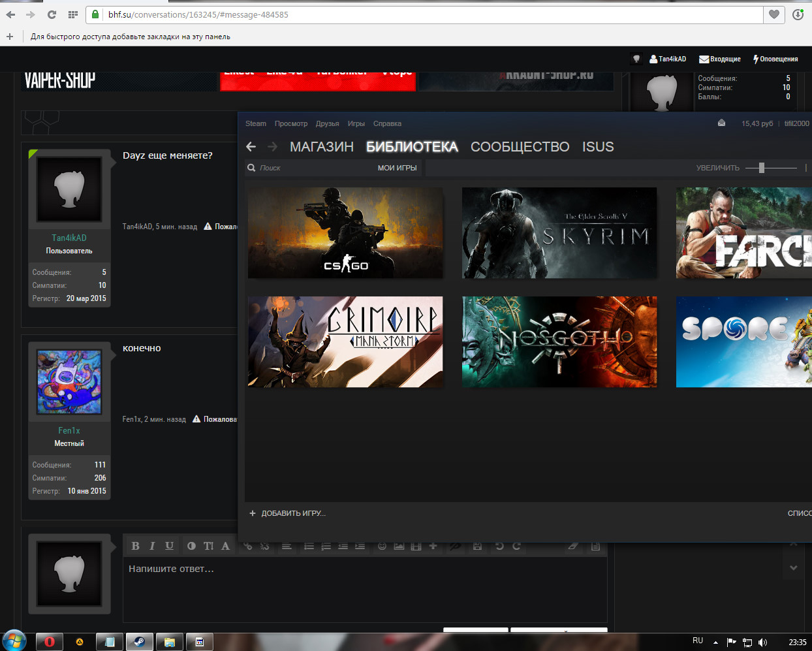This screenshot has height=651, width=812.
Task: Click the redo icon in editor
Action: (516, 546)
